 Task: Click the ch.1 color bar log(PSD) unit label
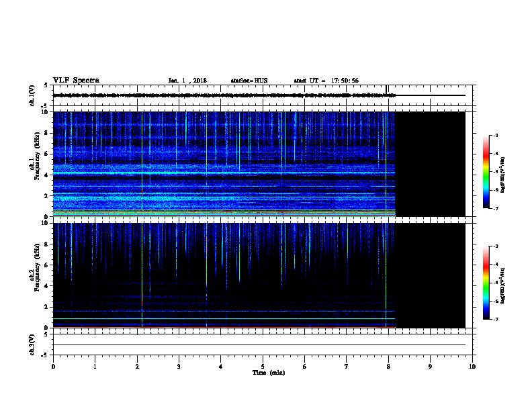click(x=503, y=175)
